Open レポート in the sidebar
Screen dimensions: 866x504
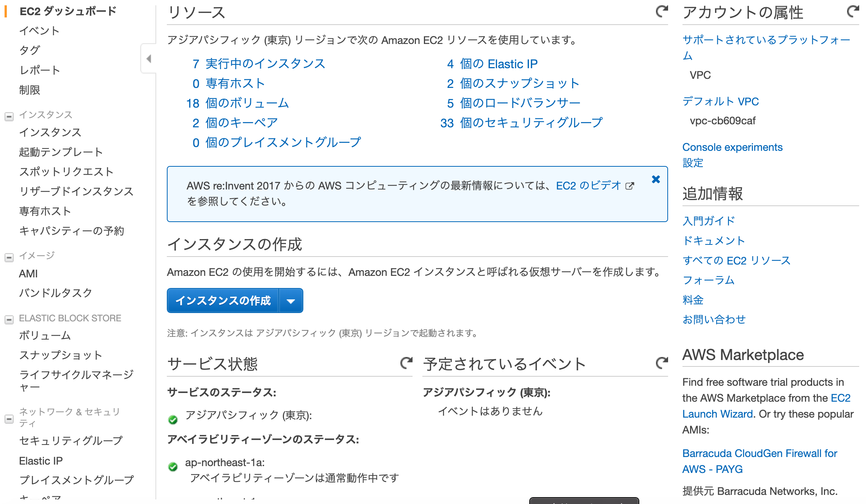[x=40, y=70]
